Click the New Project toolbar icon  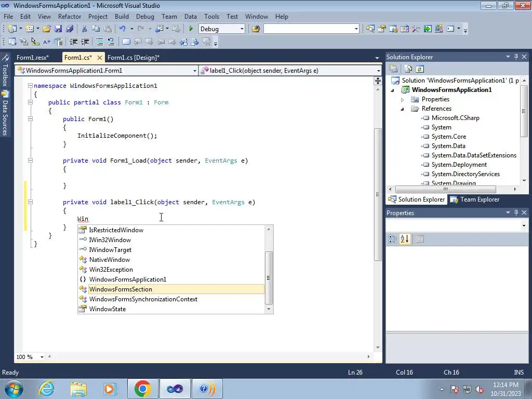tap(12, 29)
